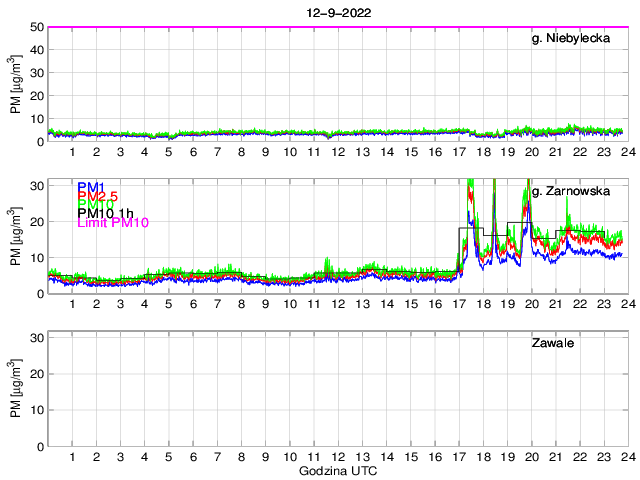Image resolution: width=640 pixels, height=480 pixels.
Task: Click the magenta Limit PM10 legend entry
Action: (x=112, y=223)
